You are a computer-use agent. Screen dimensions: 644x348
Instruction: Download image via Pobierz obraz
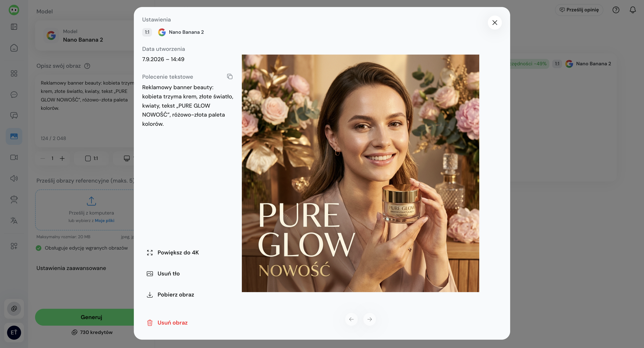click(170, 295)
